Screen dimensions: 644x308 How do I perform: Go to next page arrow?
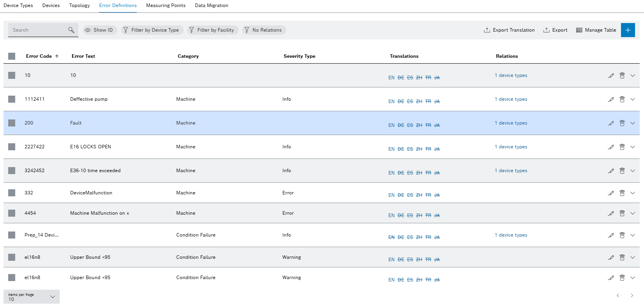[x=632, y=296]
